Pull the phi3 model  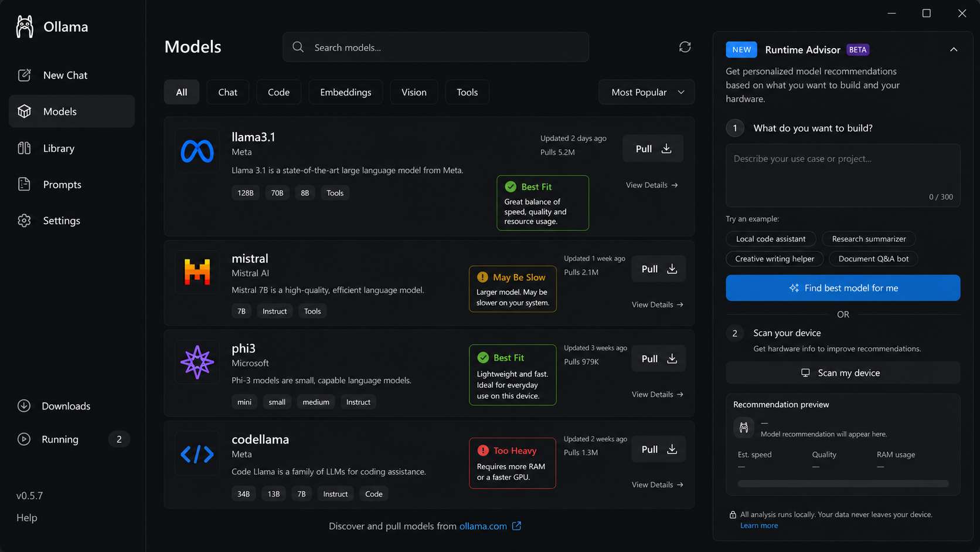(x=658, y=358)
